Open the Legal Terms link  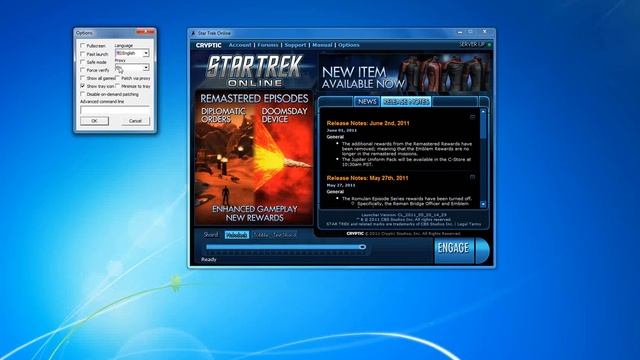click(x=469, y=224)
